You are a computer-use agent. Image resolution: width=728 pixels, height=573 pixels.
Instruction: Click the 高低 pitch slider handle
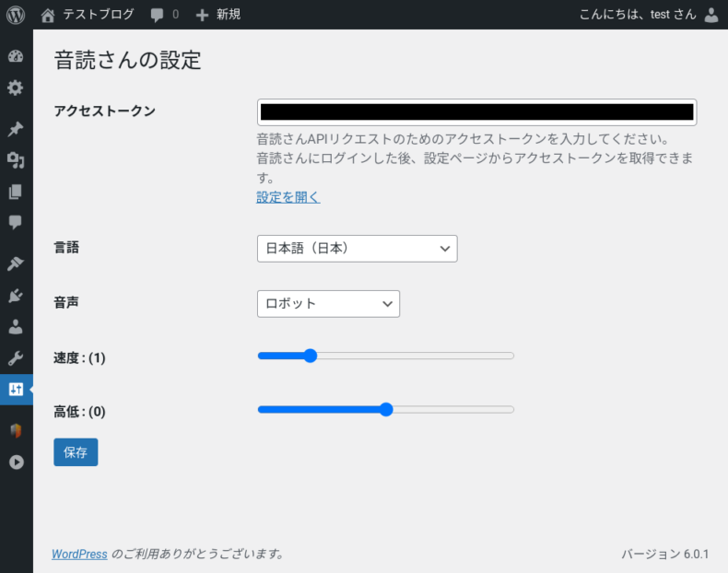386,409
